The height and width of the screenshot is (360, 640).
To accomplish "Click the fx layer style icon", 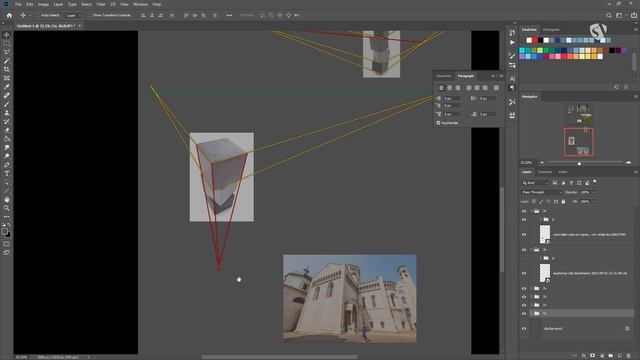I will tap(584, 356).
